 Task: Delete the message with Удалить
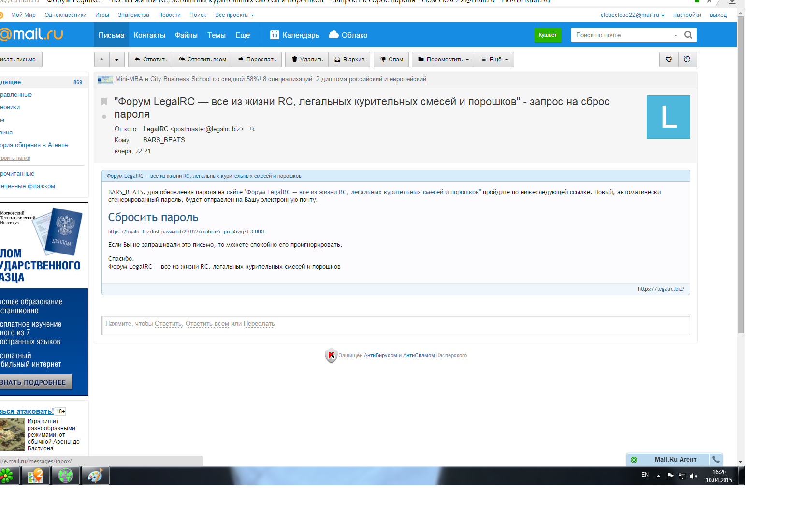(307, 60)
